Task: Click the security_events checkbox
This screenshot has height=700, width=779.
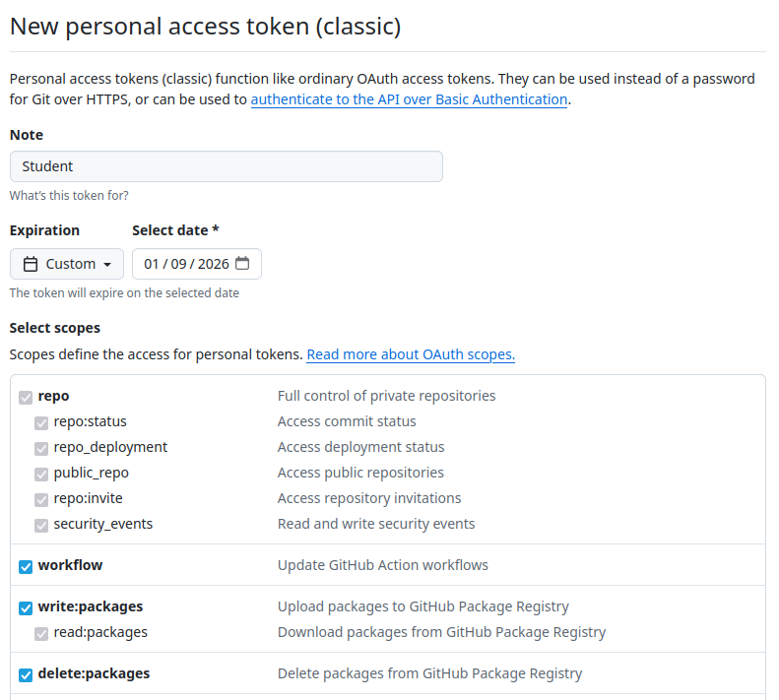Action: [x=41, y=525]
